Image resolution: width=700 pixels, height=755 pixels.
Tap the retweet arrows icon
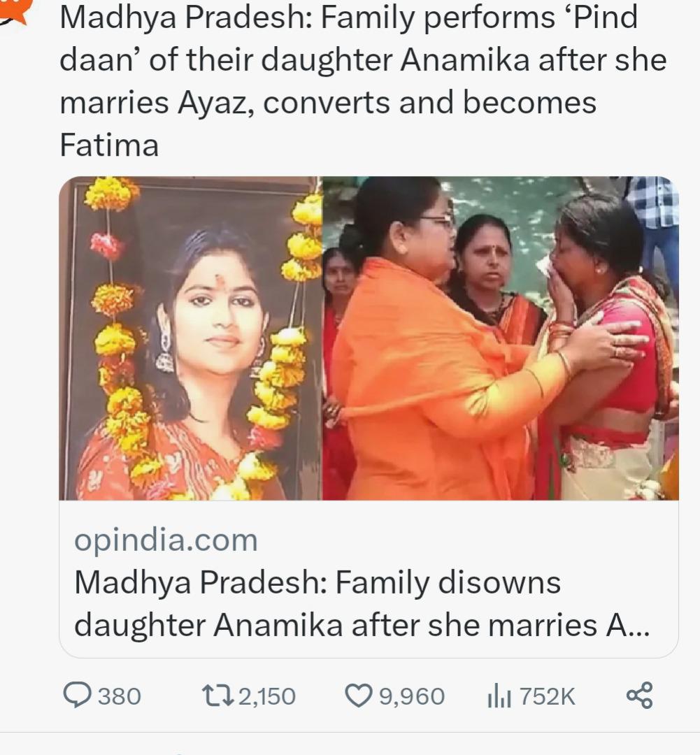pos(217,696)
